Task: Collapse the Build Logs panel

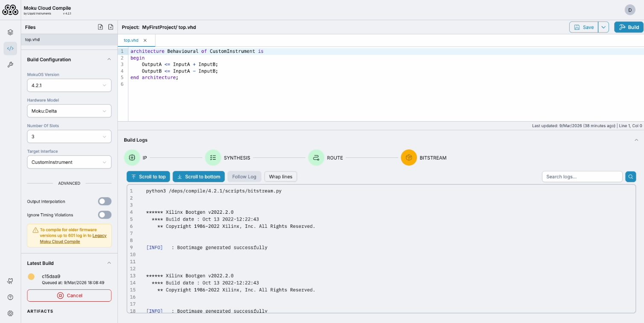Action: pos(635,140)
